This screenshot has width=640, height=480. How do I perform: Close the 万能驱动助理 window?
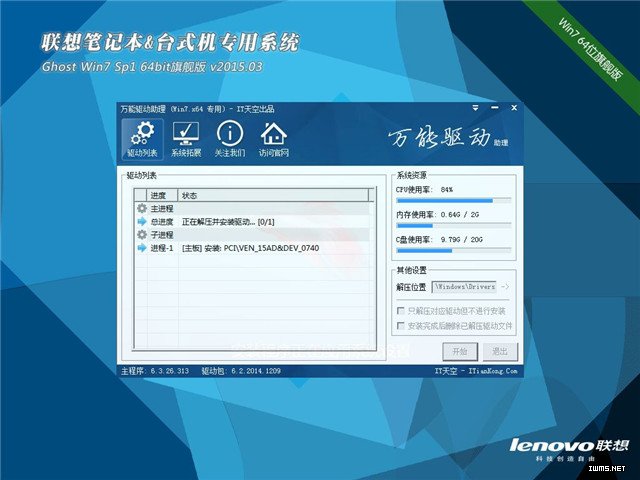[x=514, y=107]
